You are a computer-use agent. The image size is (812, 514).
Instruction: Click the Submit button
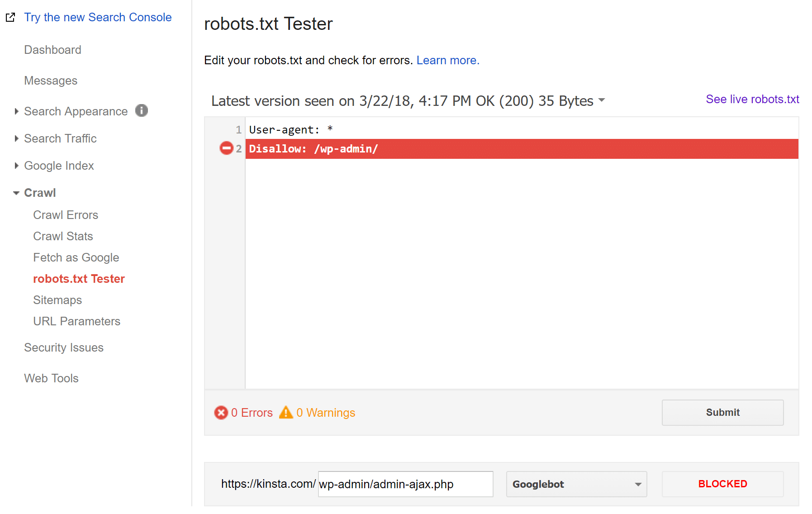click(722, 412)
